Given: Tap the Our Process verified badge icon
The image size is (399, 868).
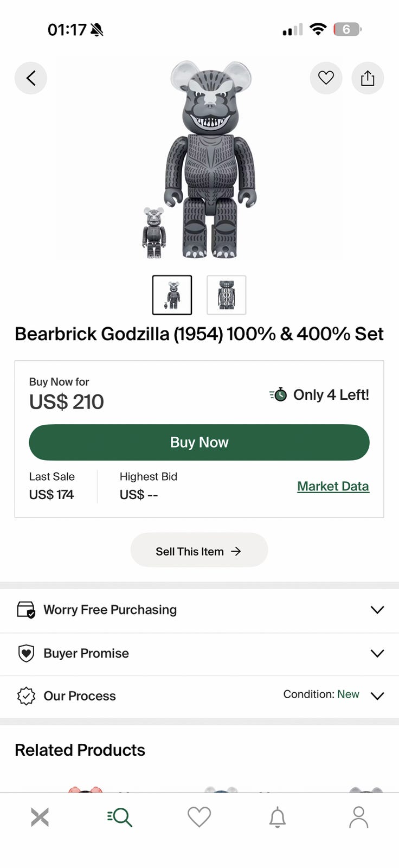Looking at the screenshot, I should (x=26, y=696).
